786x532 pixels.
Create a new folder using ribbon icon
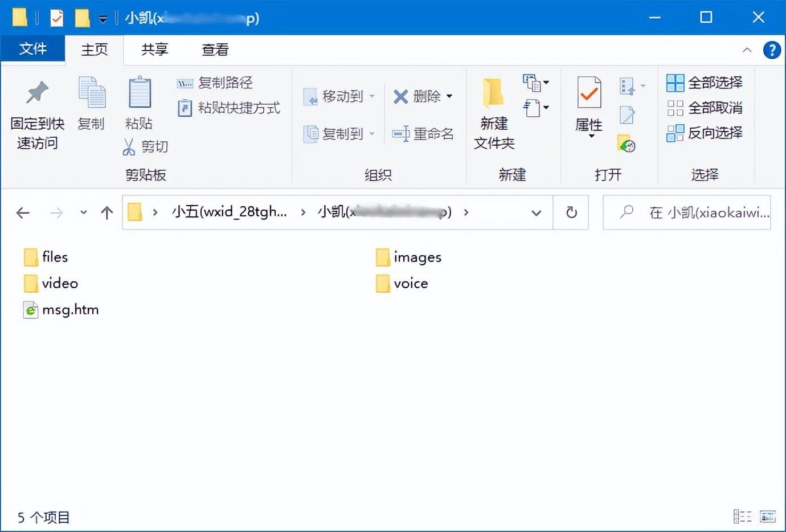click(493, 94)
